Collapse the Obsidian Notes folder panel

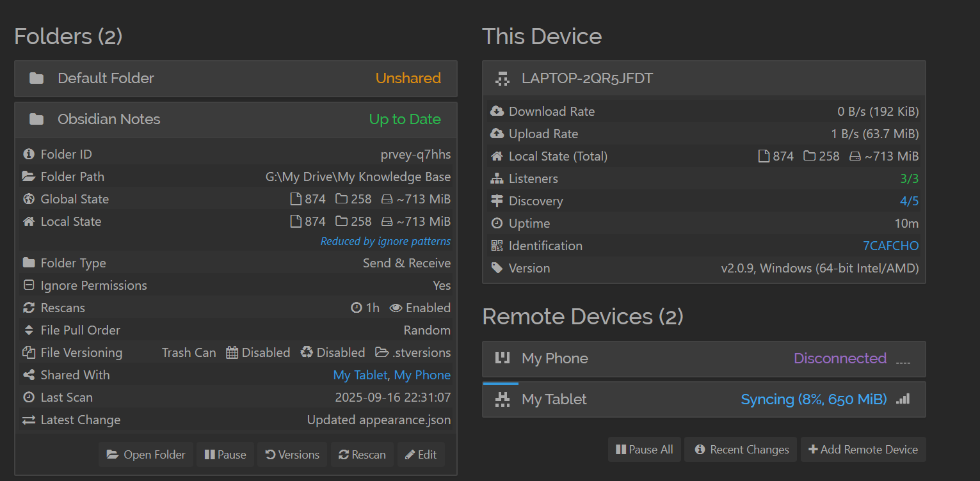tap(236, 120)
